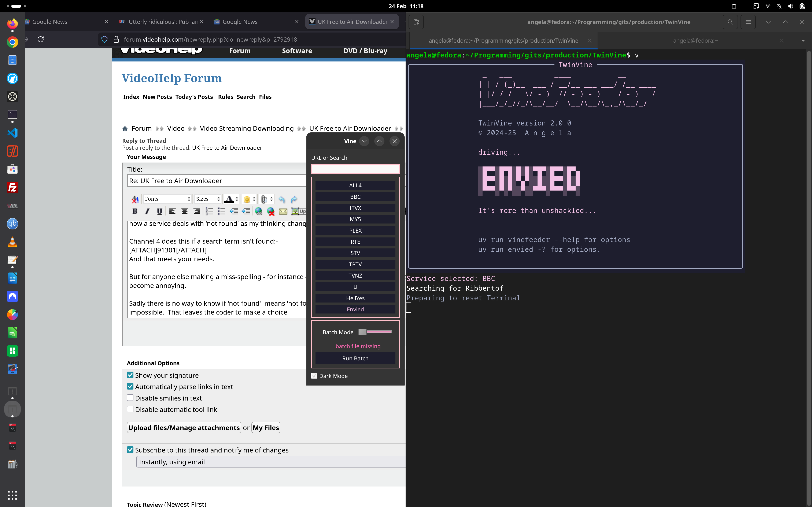Center-align the message text
The height and width of the screenshot is (507, 812).
(x=184, y=211)
